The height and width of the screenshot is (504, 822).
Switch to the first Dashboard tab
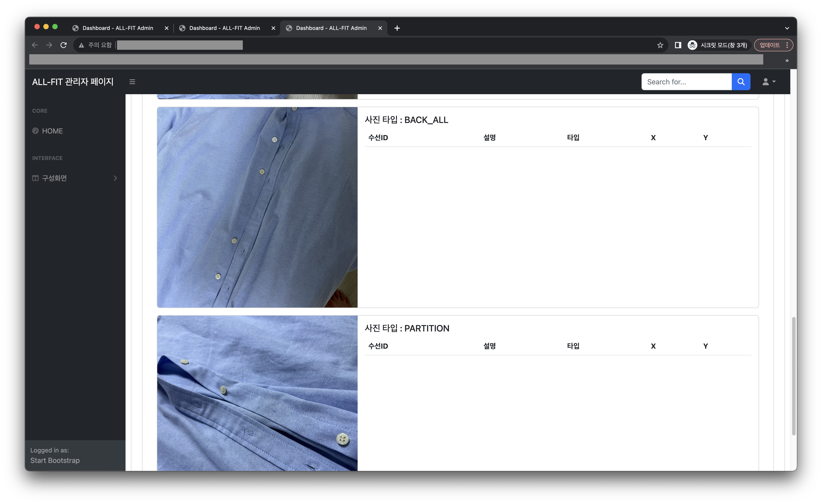point(117,28)
